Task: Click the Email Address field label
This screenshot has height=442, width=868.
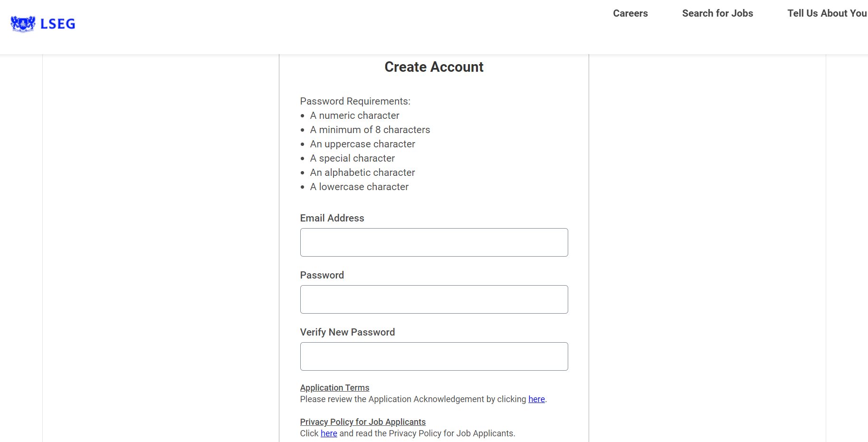Action: (x=332, y=218)
